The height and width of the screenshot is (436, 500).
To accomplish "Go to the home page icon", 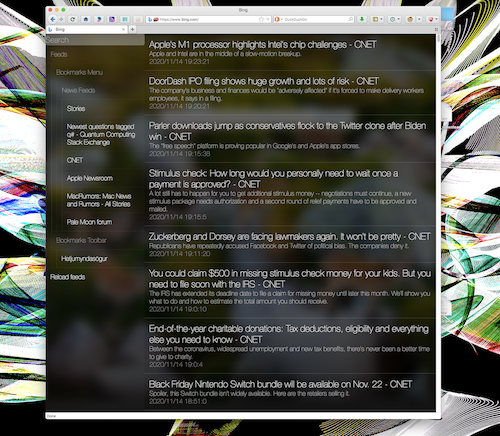I will pyautogui.click(x=86, y=19).
